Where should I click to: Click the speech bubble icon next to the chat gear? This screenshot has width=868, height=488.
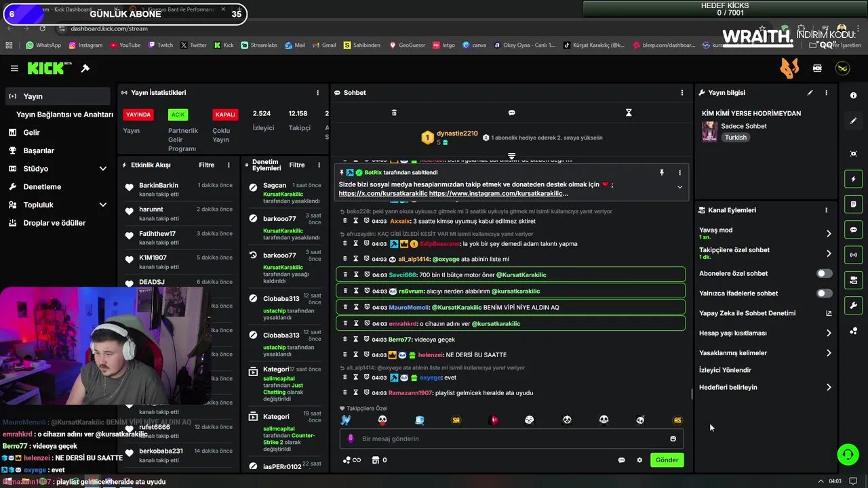(621, 460)
